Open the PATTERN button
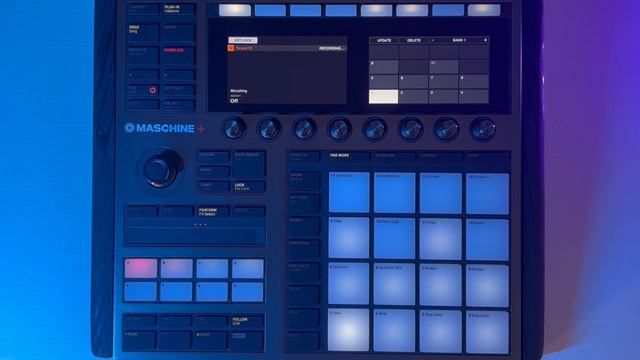The height and width of the screenshot is (360, 640). tap(303, 203)
